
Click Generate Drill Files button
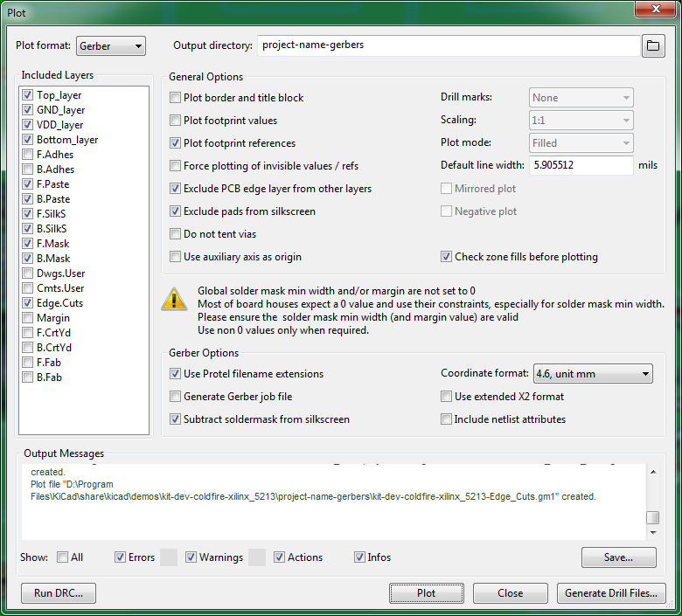pos(610,593)
